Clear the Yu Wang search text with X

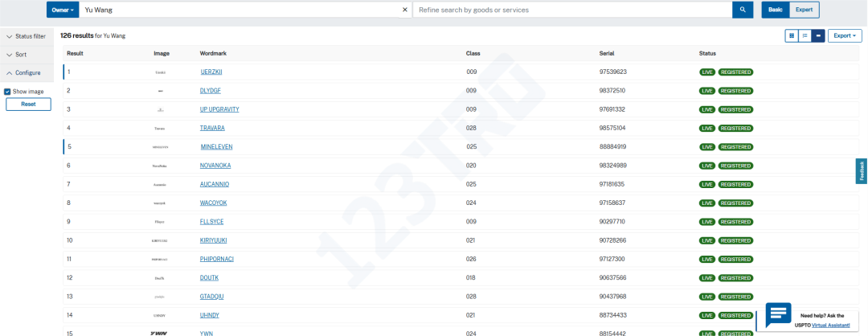pyautogui.click(x=404, y=10)
